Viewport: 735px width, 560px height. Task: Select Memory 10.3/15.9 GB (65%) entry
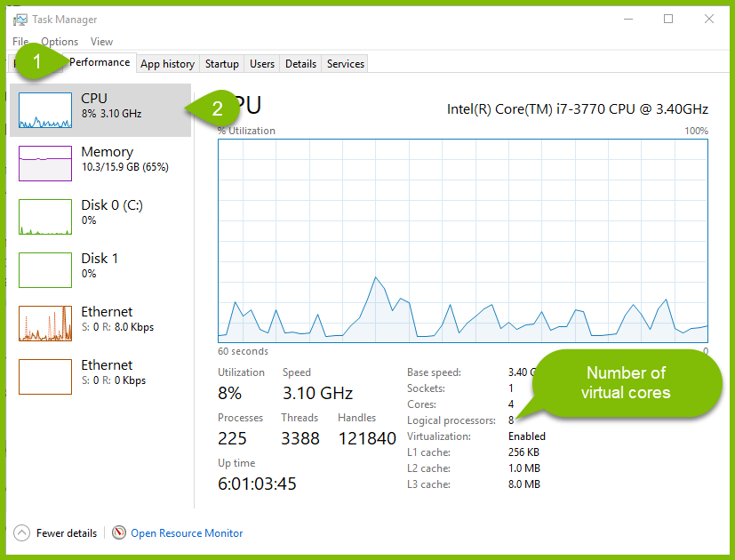pos(100,164)
